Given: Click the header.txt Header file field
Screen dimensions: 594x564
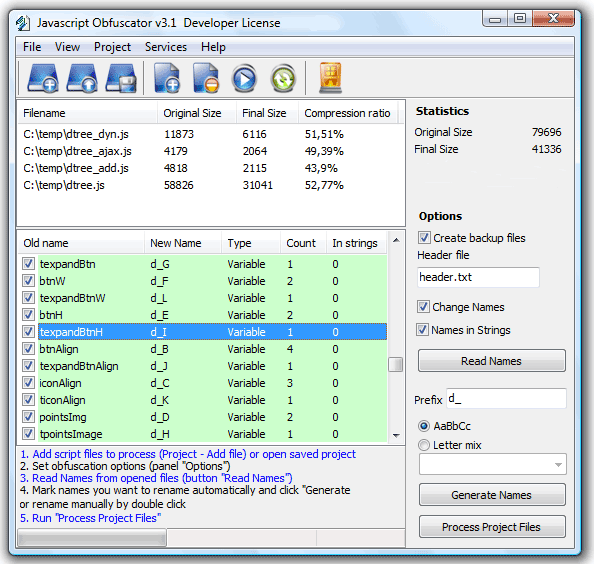Looking at the screenshot, I should click(x=478, y=277).
